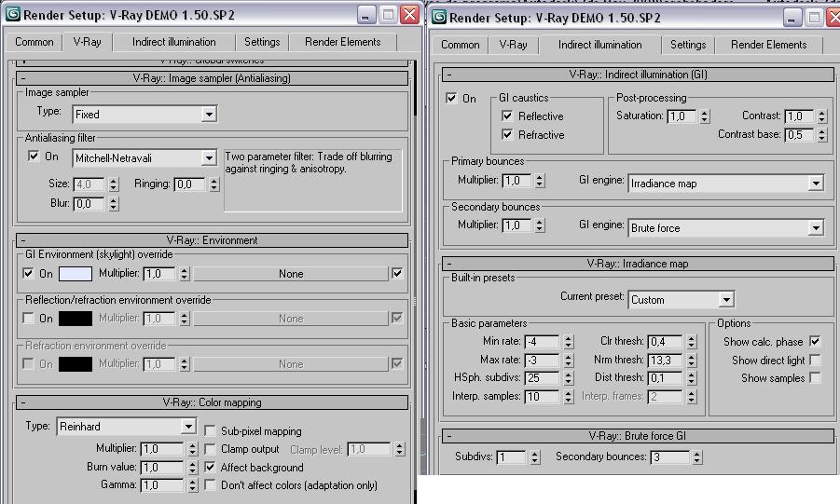Click the Blur value field
Viewport: 840px width, 504px height.
click(x=89, y=203)
